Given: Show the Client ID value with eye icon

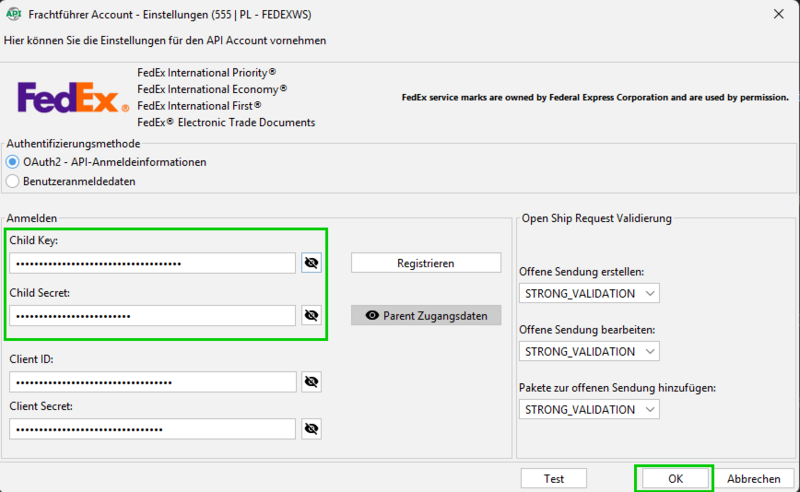Looking at the screenshot, I should point(311,382).
